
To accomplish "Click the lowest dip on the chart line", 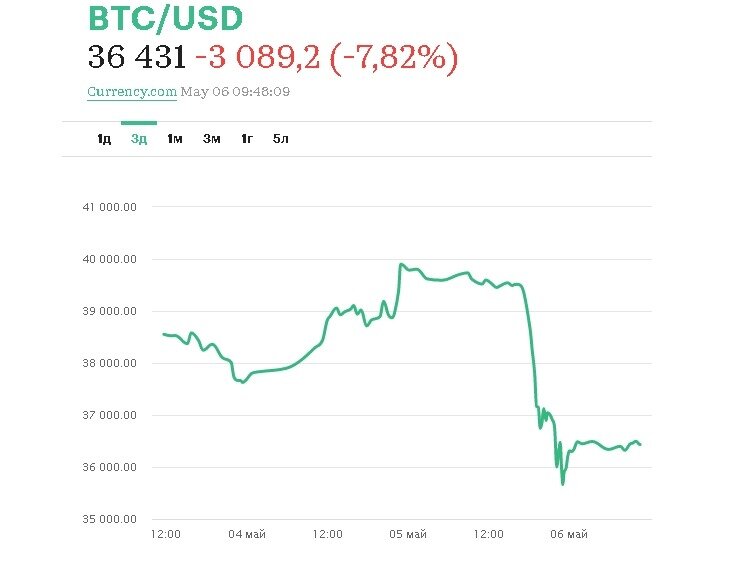I will (x=563, y=484).
